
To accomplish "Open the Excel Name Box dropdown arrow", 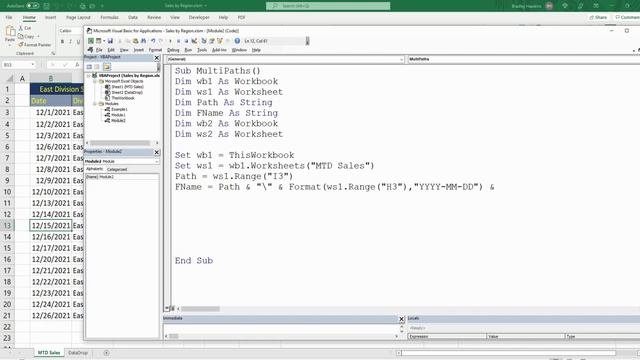I will coord(33,65).
